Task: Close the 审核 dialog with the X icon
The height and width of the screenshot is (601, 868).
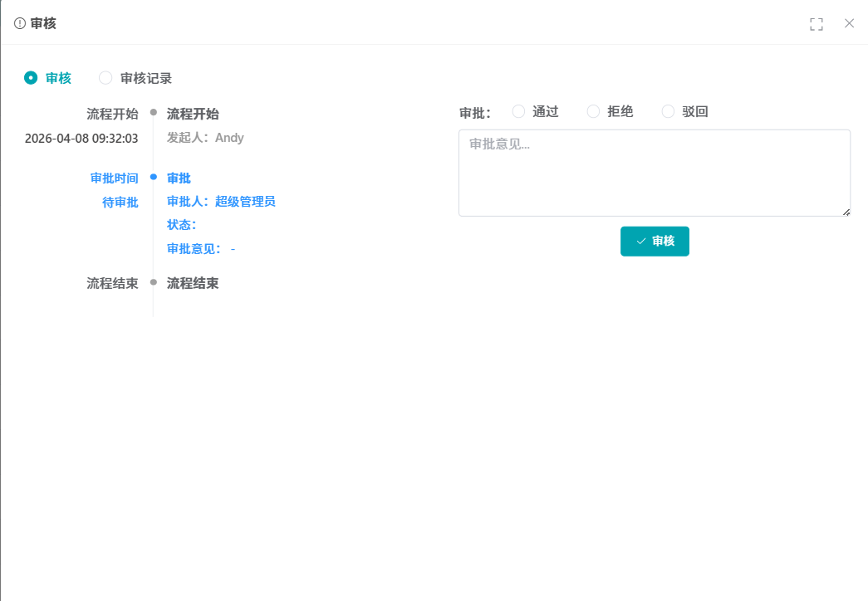Action: pos(849,23)
